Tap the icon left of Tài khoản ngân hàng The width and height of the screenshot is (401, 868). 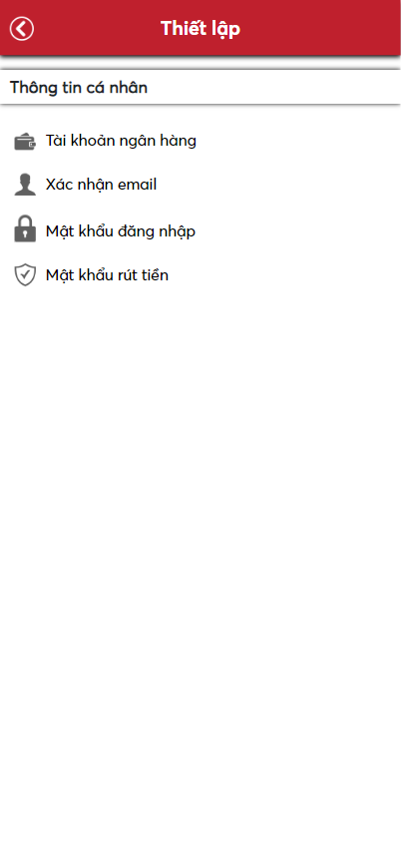point(25,142)
